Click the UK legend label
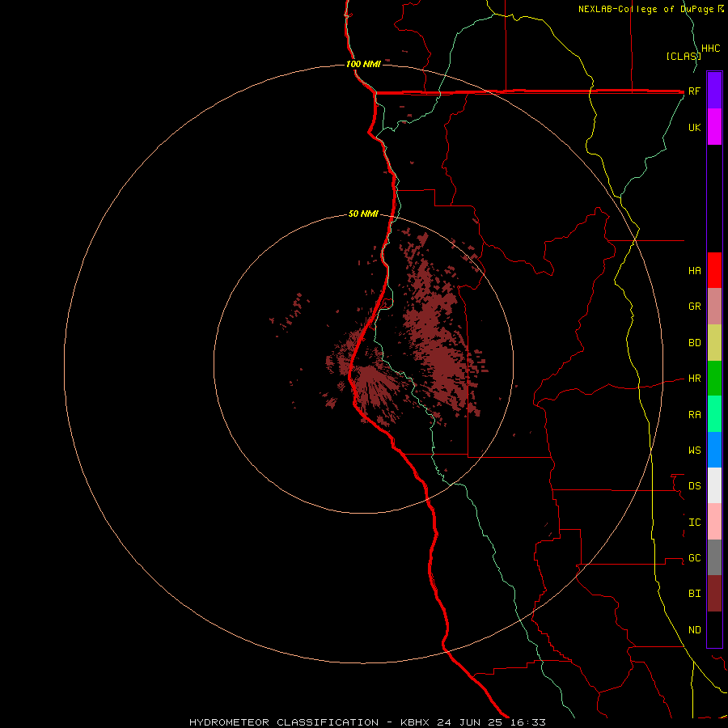This screenshot has height=728, width=728. pos(694,128)
